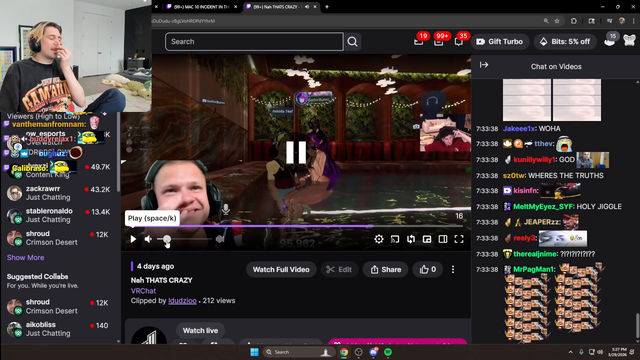Jump to the 7:33:38 timestamp of the kunillywilly1 message
640x360 pixels.
(x=487, y=160)
